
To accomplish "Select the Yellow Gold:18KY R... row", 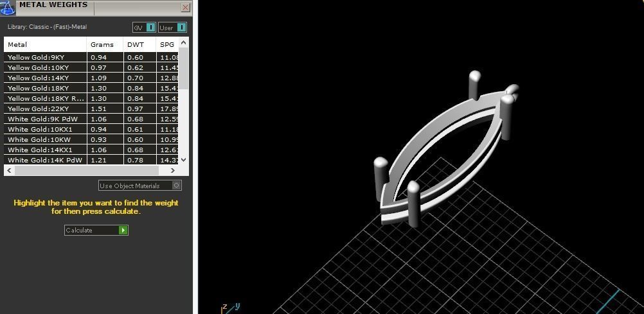I will click(x=92, y=98).
